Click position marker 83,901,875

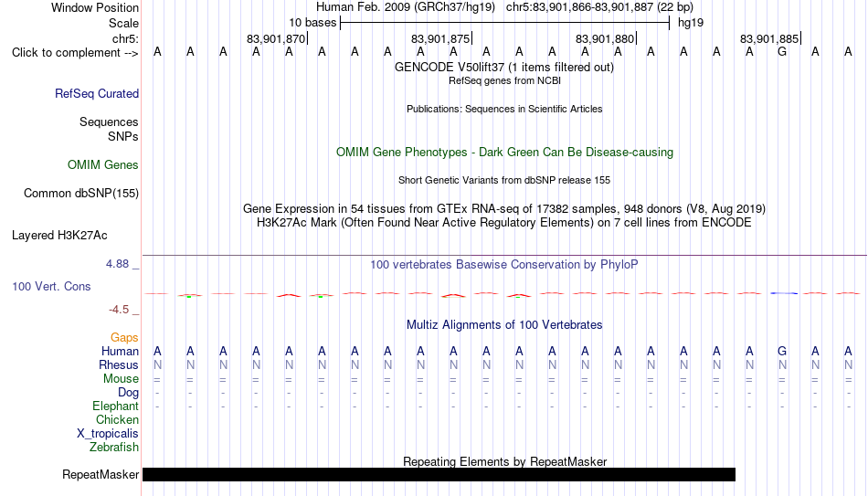coord(441,38)
